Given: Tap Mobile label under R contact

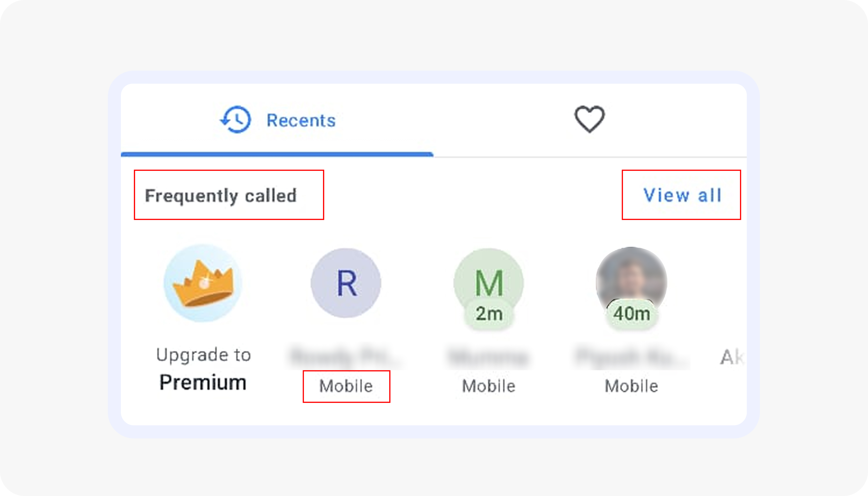Looking at the screenshot, I should [x=346, y=386].
